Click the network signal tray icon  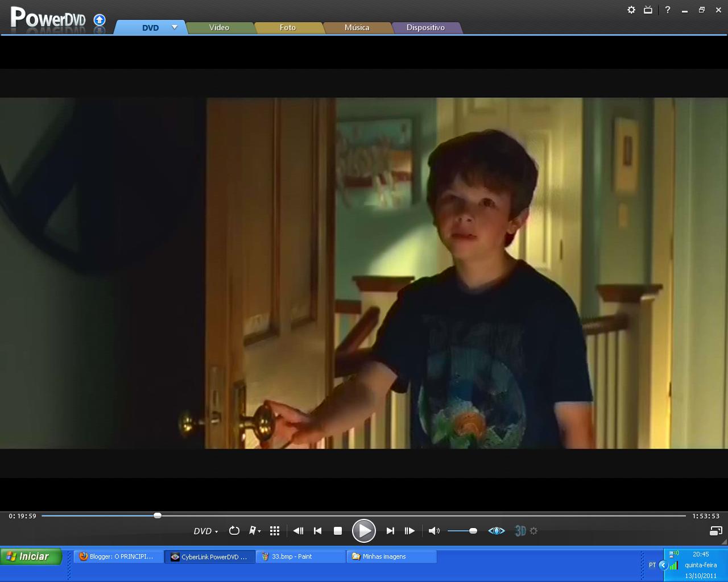click(673, 565)
